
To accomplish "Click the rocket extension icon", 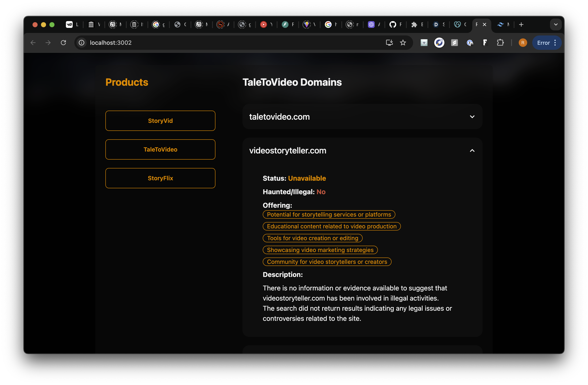I will pos(439,43).
